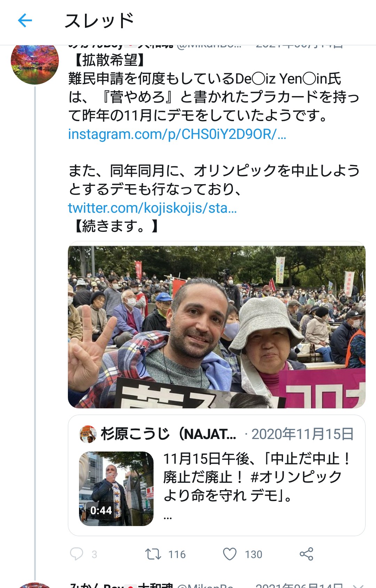
Task: Tap the back arrow icon
Action: pyautogui.click(x=25, y=21)
